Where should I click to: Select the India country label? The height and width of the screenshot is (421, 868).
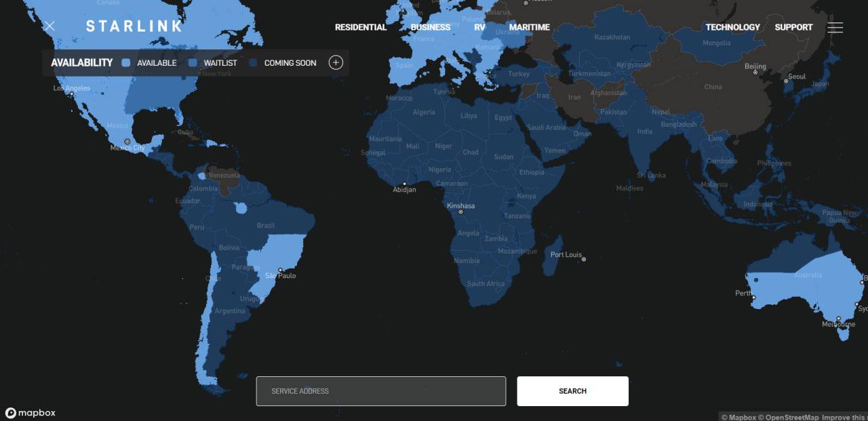pyautogui.click(x=645, y=132)
